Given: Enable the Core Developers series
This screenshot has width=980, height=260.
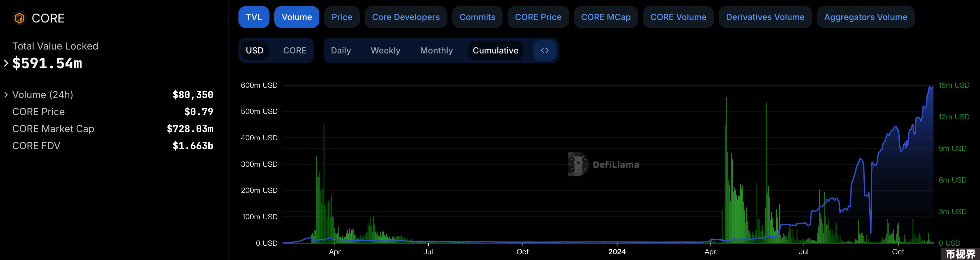Looking at the screenshot, I should click(405, 17).
